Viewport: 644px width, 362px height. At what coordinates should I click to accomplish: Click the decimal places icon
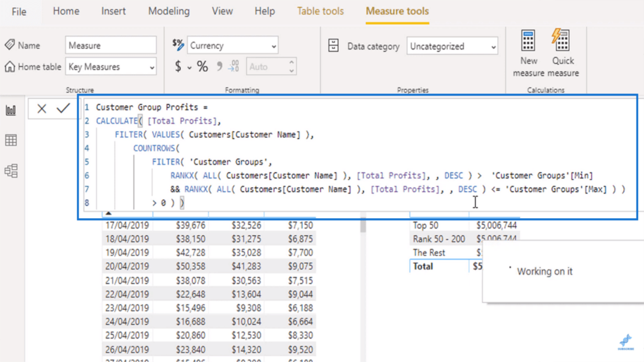234,66
